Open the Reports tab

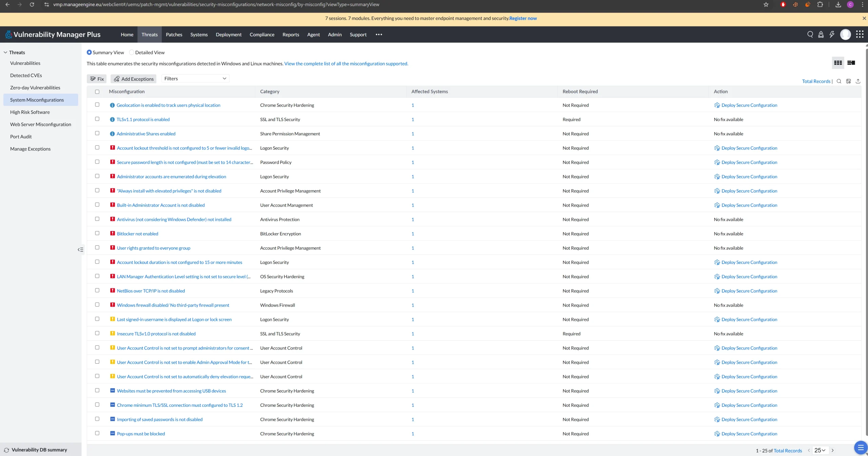[x=291, y=34]
